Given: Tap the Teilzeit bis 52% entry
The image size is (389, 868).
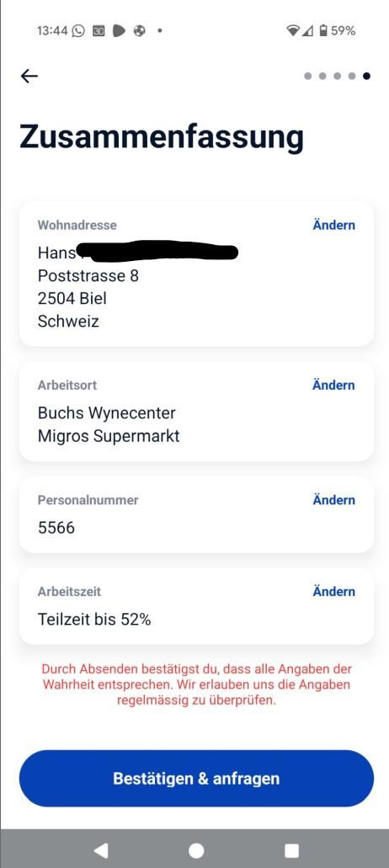Looking at the screenshot, I should tap(94, 619).
